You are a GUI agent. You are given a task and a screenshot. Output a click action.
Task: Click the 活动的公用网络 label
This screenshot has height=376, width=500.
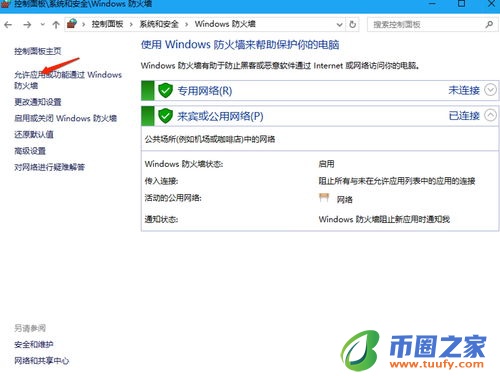pyautogui.click(x=173, y=198)
